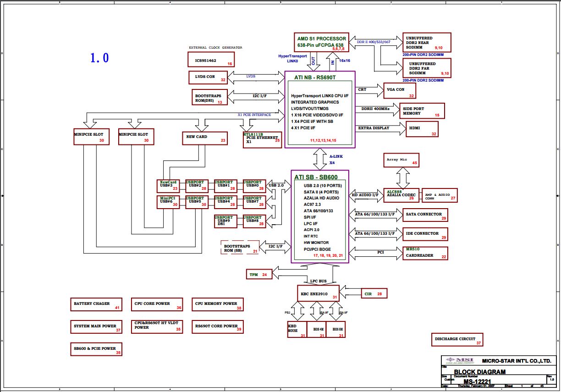The height and width of the screenshot is (392, 561).
Task: Select the BATTERY CHAGER power block
Action: [97, 304]
